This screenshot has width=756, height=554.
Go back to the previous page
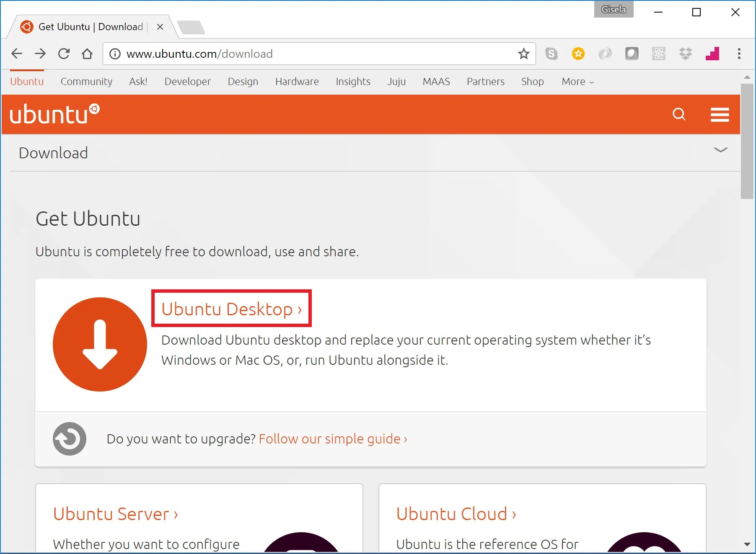17,54
